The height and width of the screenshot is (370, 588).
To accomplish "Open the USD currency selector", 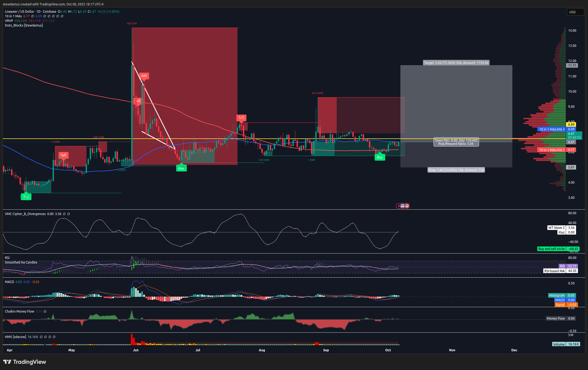I will [x=575, y=12].
